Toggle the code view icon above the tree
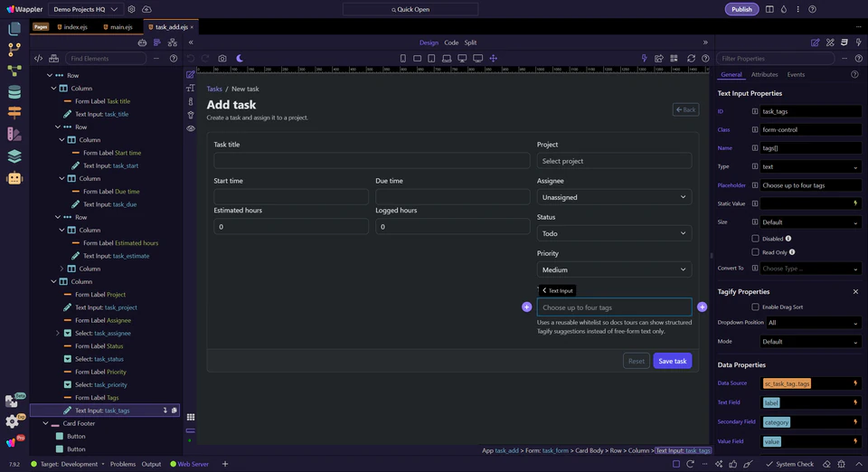Screen dimensions: 868x472 click(38, 58)
